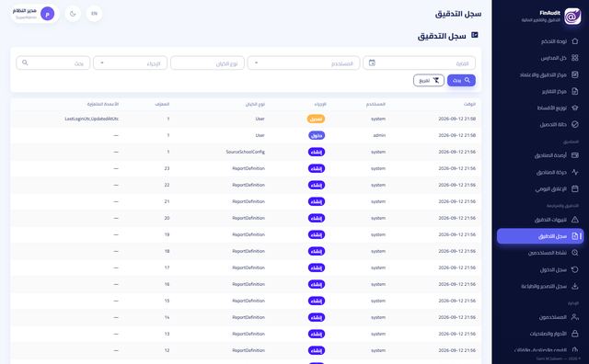The height and width of the screenshot is (364, 589).
Task: Click the دخول badge in the admin row
Action: point(317,135)
